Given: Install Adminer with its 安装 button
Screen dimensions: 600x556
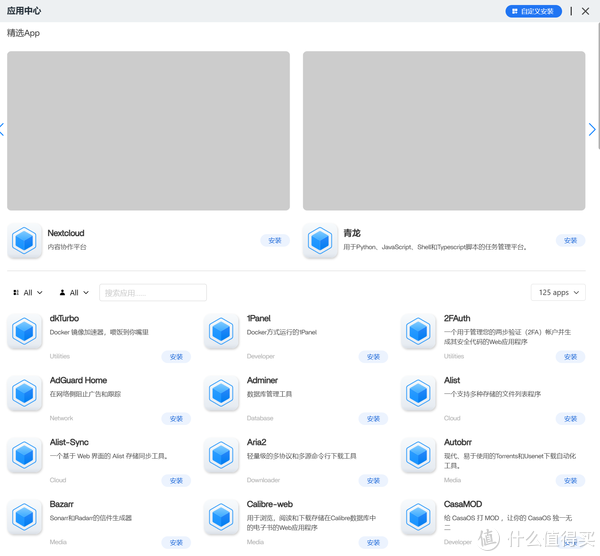Looking at the screenshot, I should 373,419.
